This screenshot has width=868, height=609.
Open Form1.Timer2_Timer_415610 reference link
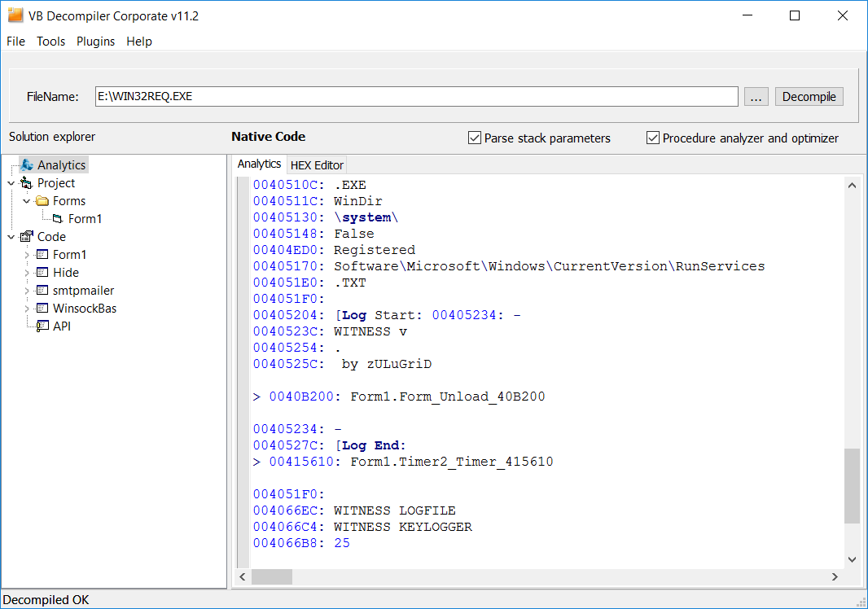(x=452, y=462)
